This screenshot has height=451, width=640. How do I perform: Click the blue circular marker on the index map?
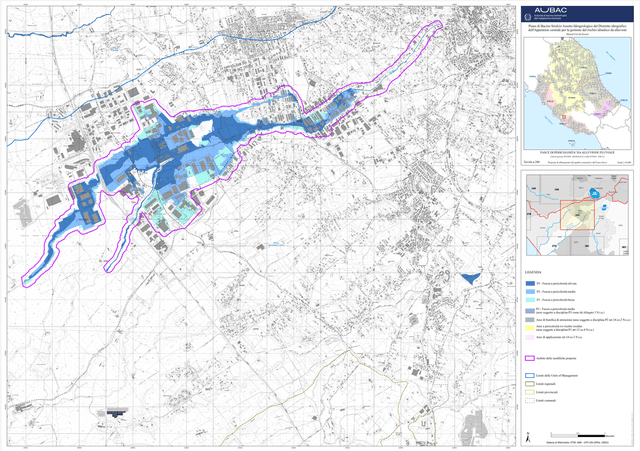coord(594,195)
